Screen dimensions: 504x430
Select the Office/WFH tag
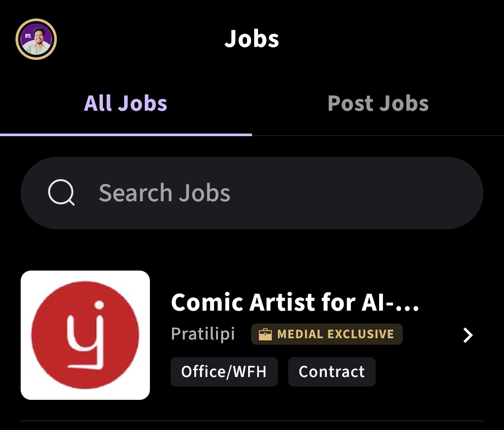(x=224, y=371)
